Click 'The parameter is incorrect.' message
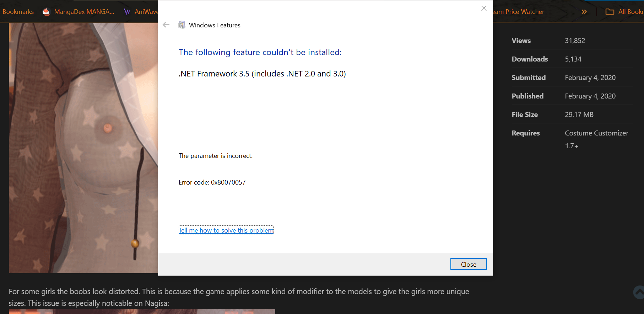 pyautogui.click(x=216, y=156)
